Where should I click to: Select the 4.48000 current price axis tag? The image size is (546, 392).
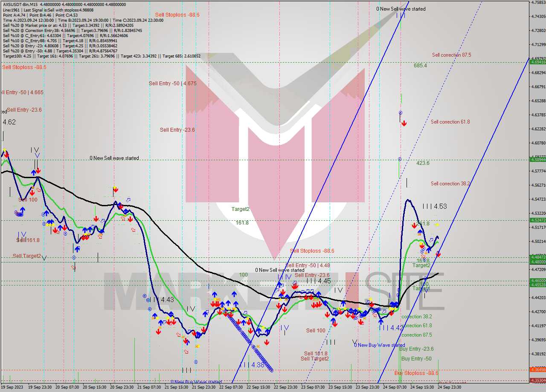coord(538,262)
